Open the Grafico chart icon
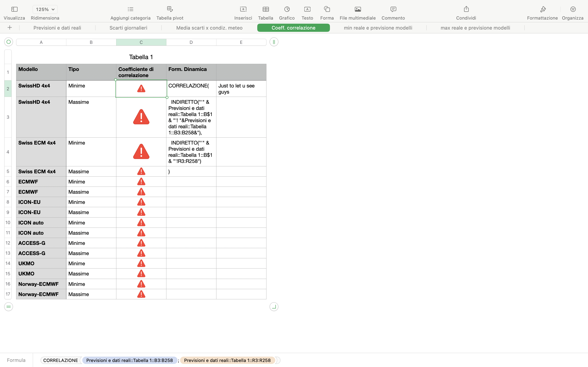The height and width of the screenshot is (367, 588). tap(287, 9)
